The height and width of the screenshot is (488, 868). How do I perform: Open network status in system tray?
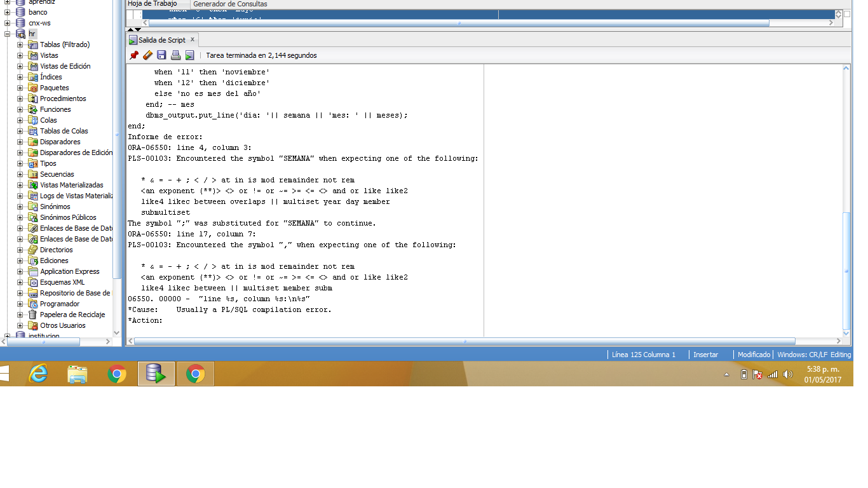tap(773, 374)
